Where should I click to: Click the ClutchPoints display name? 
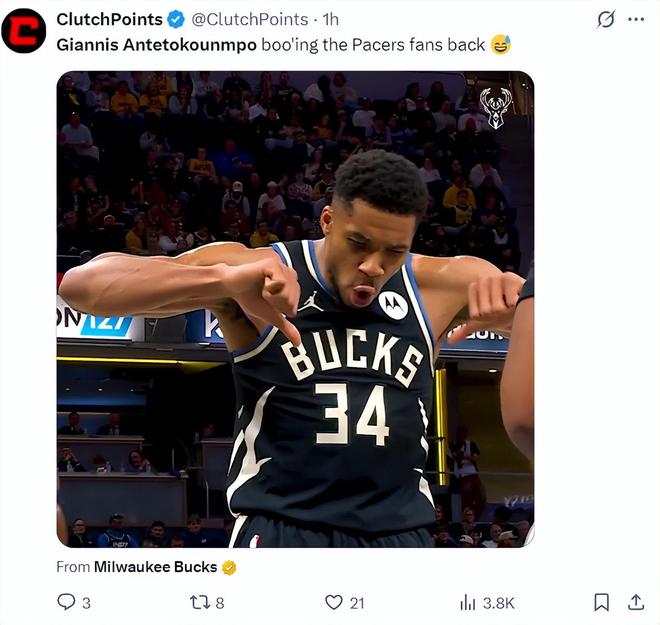click(x=109, y=19)
